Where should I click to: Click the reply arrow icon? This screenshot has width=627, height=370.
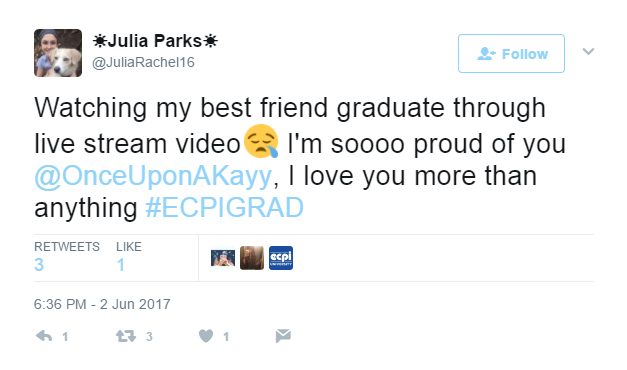[x=44, y=336]
